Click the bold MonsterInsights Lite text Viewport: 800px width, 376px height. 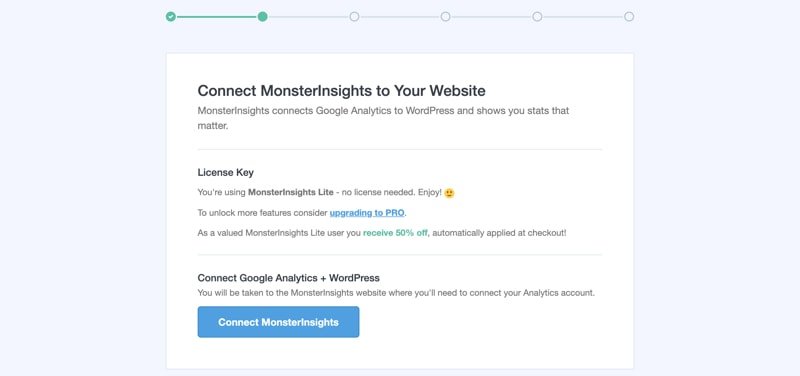click(x=291, y=192)
